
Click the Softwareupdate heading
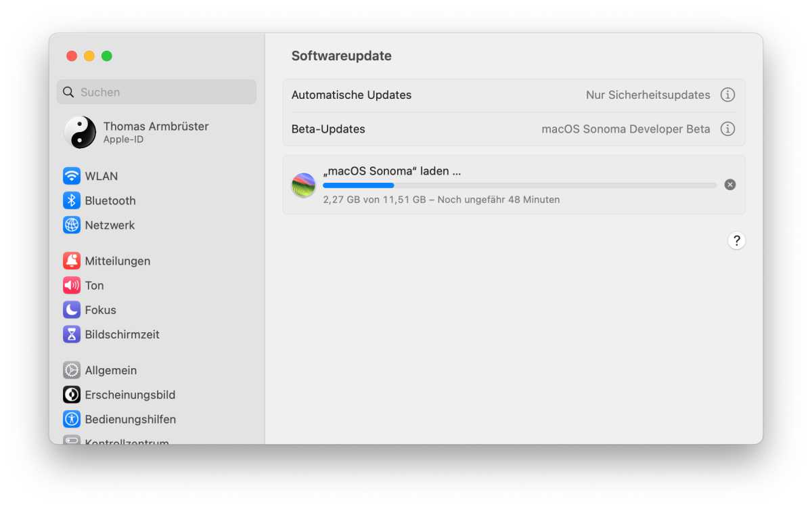[341, 56]
